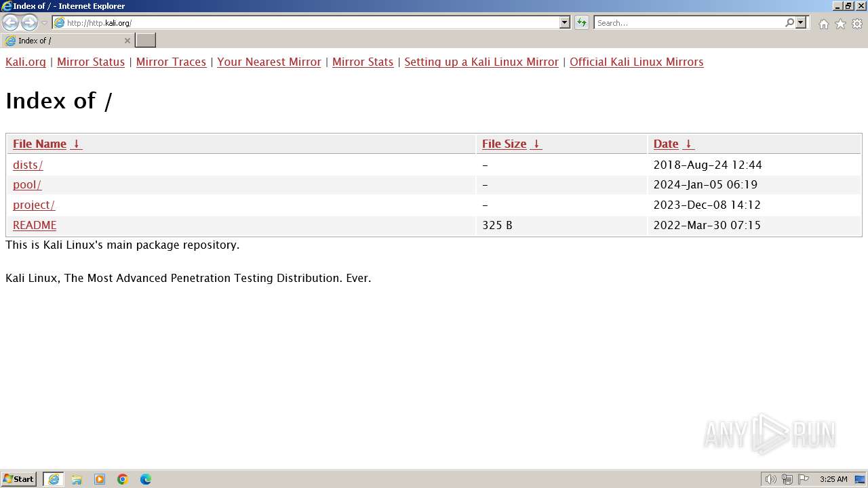Click the Refresh page icon
The height and width of the screenshot is (488, 868).
pos(582,23)
